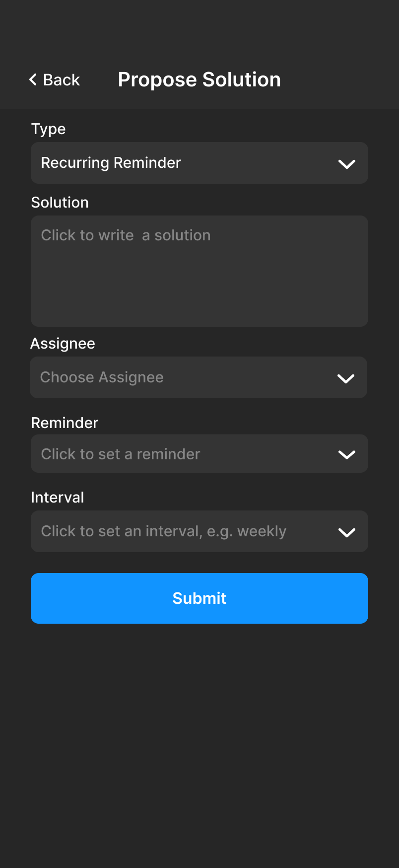
Task: Click the 'Propose Solution' page title
Action: click(199, 79)
